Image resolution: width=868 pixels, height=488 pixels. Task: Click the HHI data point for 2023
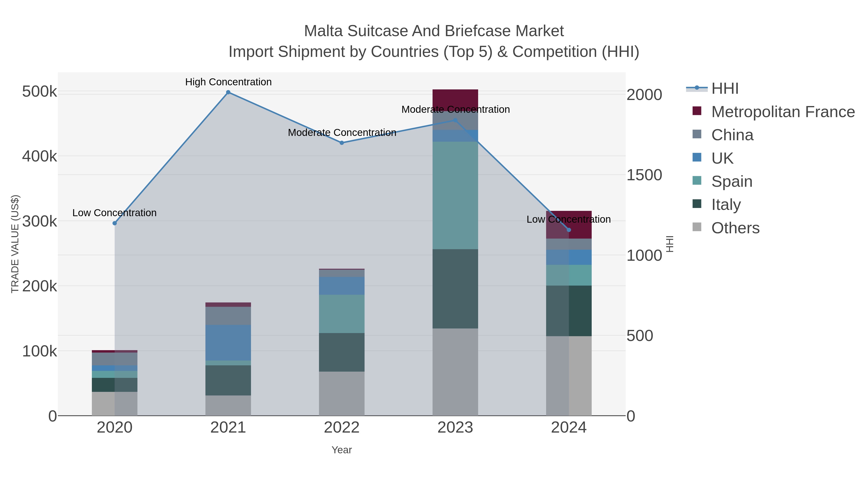point(455,120)
